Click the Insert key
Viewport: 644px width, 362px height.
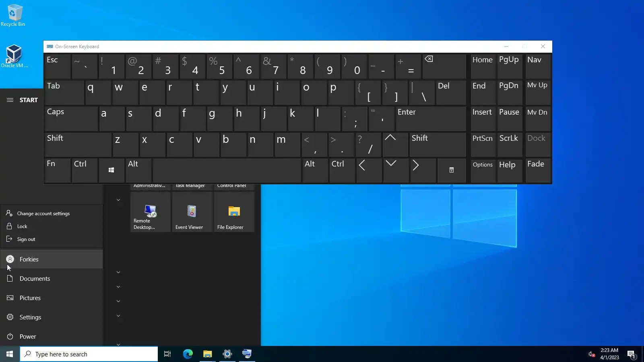coord(483,118)
